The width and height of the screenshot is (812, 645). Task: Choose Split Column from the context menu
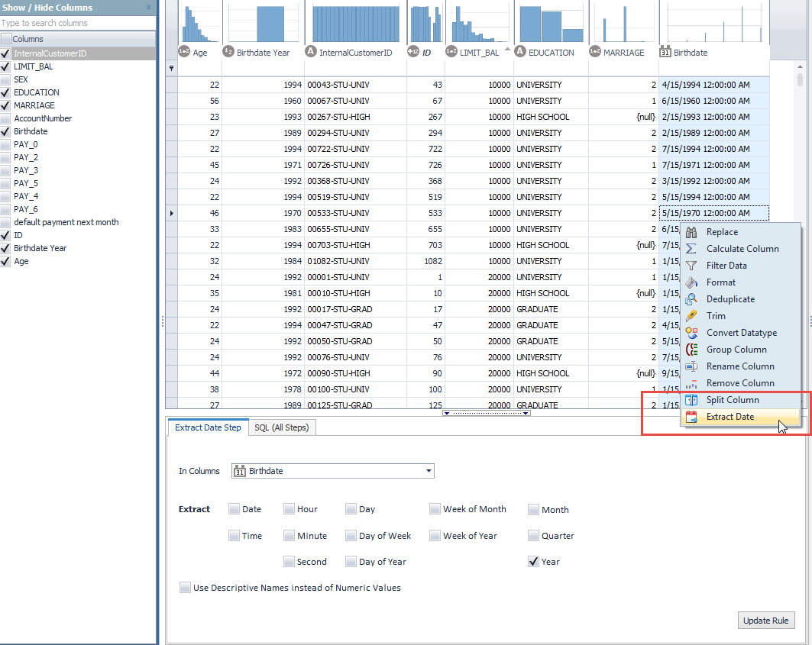pyautogui.click(x=740, y=400)
